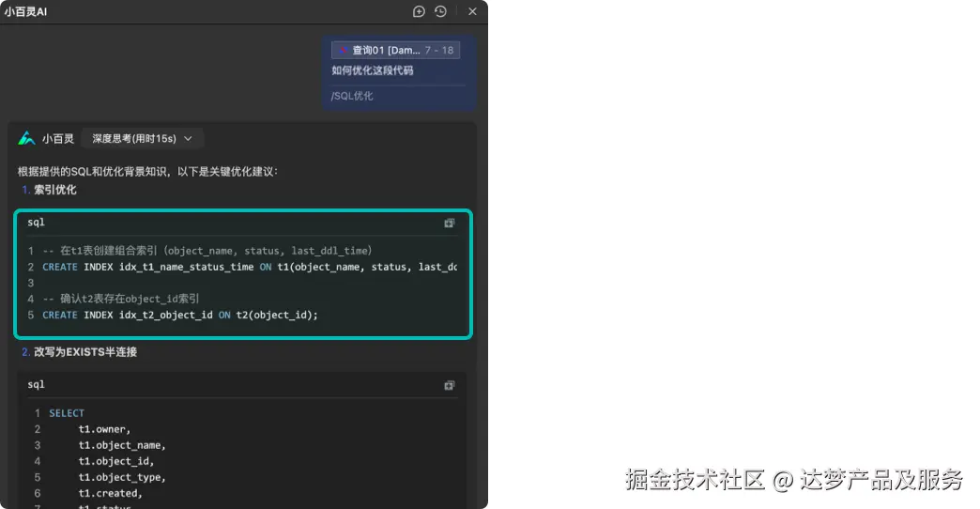
Task: Start a new chat with plus icon
Action: pos(419,11)
